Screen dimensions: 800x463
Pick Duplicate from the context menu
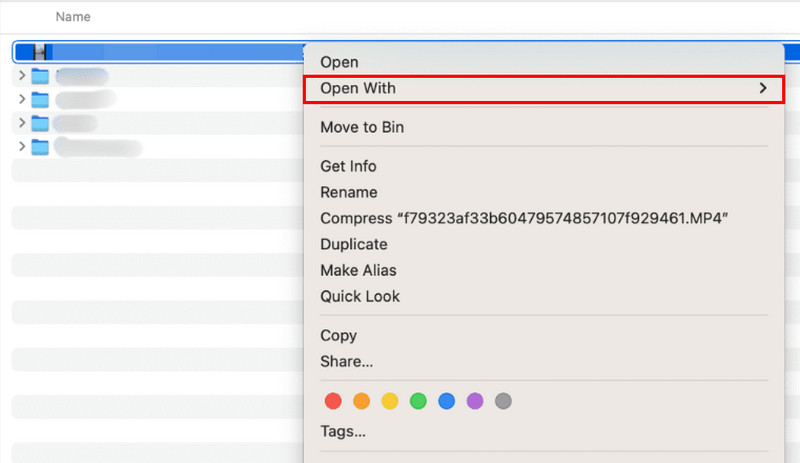coord(353,244)
